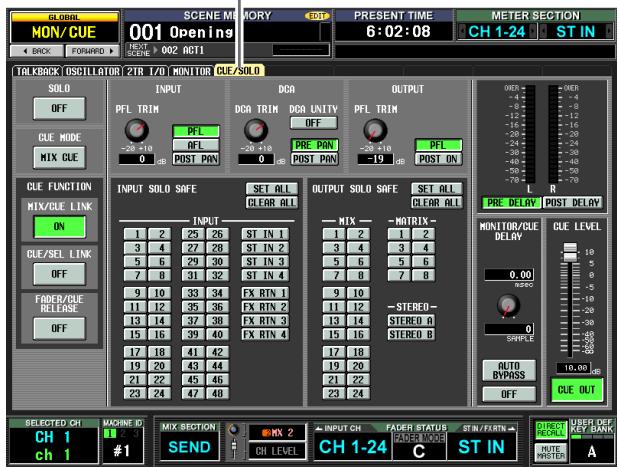Screen dimensions: 617x467
Task: Toggle STEREO A solo safe
Action: (411, 321)
